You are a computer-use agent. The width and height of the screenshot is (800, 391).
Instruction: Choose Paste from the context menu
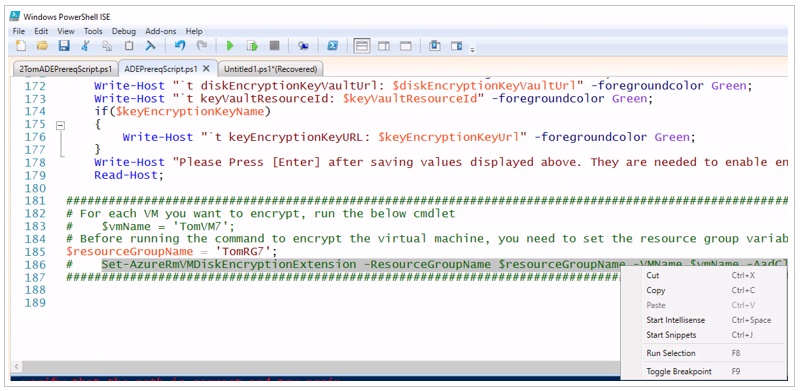704,305
